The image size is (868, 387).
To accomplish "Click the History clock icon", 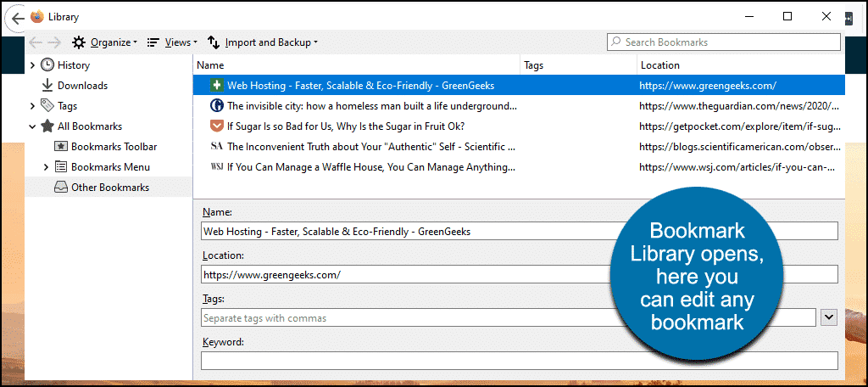I will pyautogui.click(x=48, y=64).
